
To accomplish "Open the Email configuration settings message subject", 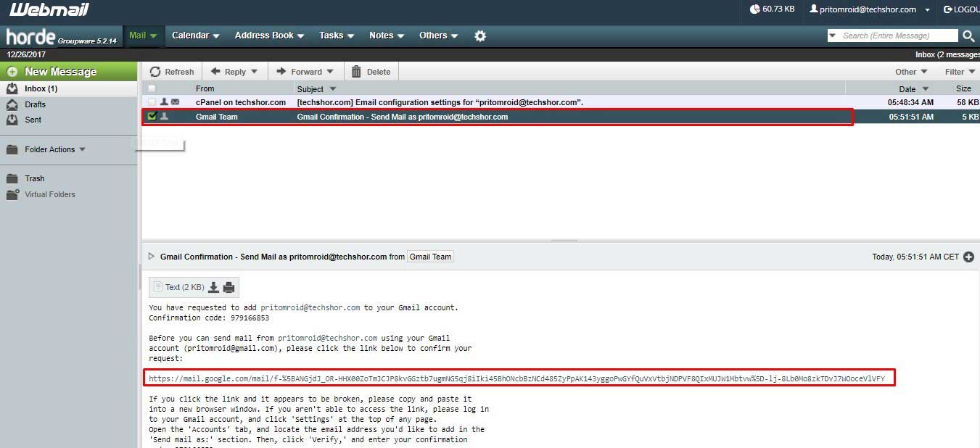I will 440,102.
